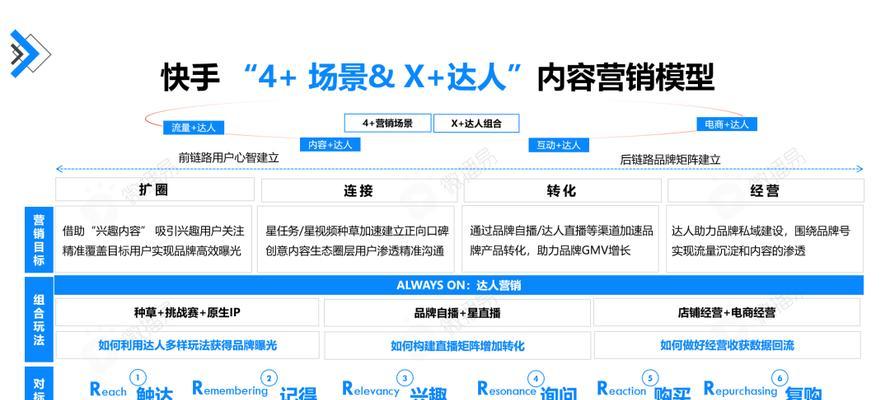
Task: Click text '通过品牌自播/达人直播等渠道加速品'
Action: 561,231
